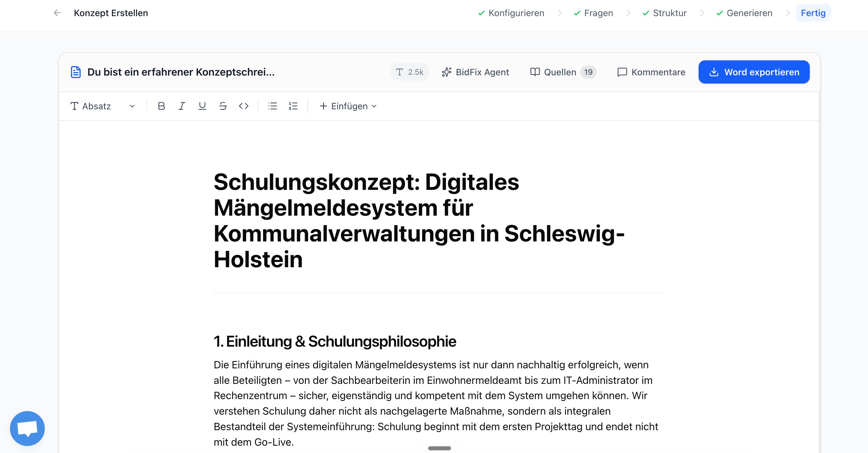This screenshot has width=868, height=453.
Task: Select the Fertig step
Action: [813, 13]
